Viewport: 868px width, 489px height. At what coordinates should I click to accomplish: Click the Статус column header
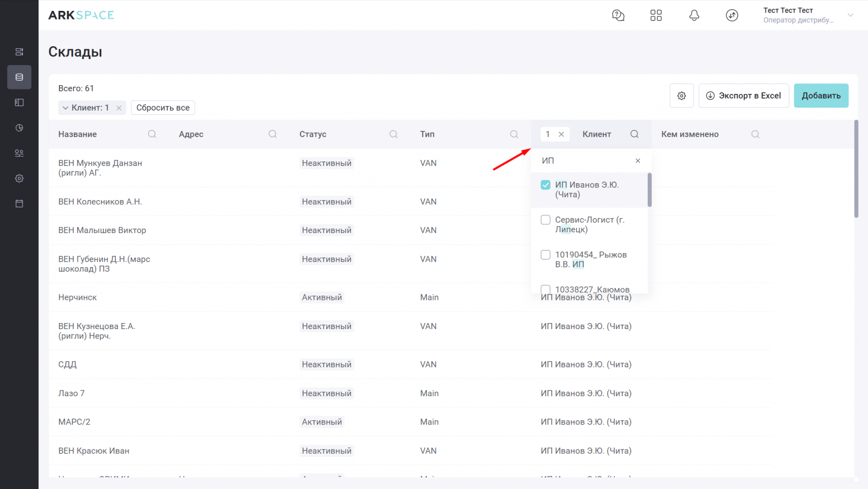pyautogui.click(x=313, y=134)
